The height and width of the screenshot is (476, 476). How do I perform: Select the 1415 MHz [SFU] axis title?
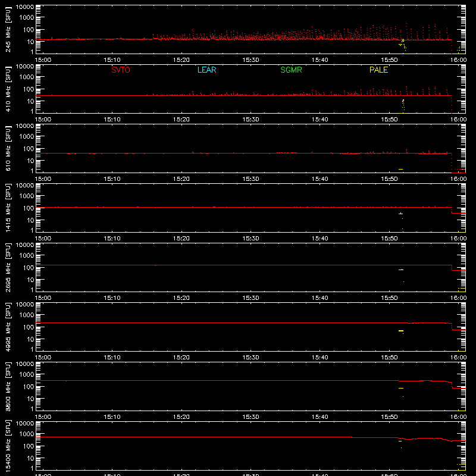tap(8, 208)
